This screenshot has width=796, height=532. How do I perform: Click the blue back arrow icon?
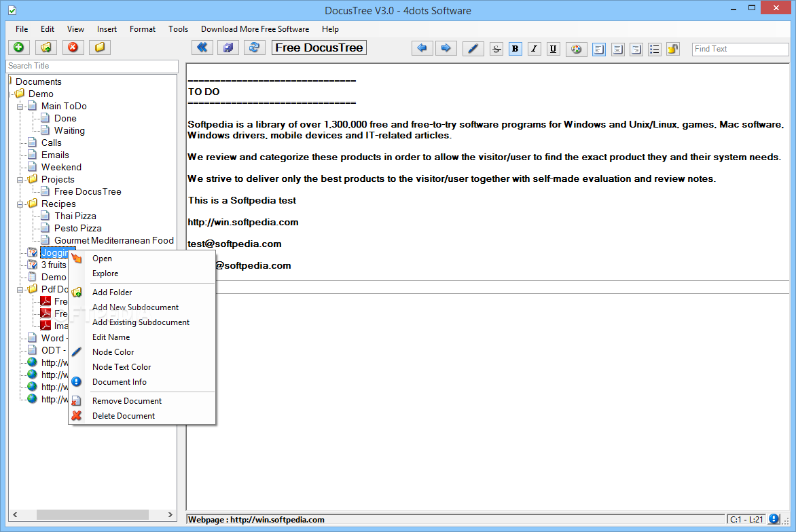422,48
